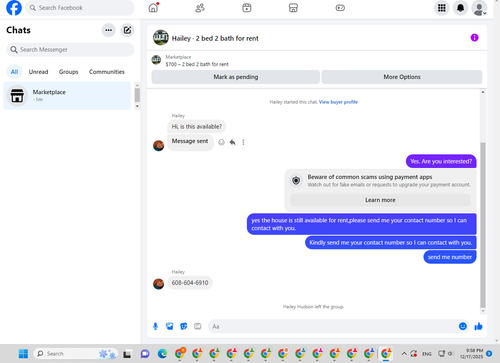Open the Windows Start menu
The height and width of the screenshot is (363, 500).
coord(23,354)
